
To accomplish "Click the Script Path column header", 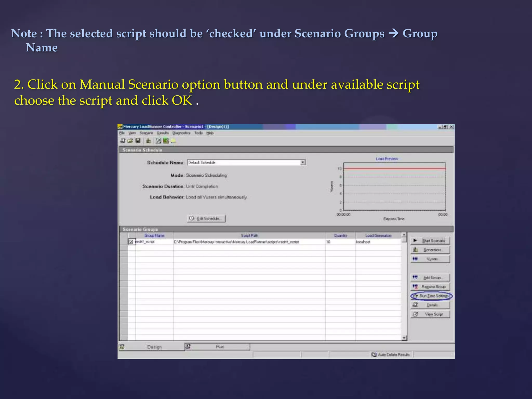I will pyautogui.click(x=249, y=236).
